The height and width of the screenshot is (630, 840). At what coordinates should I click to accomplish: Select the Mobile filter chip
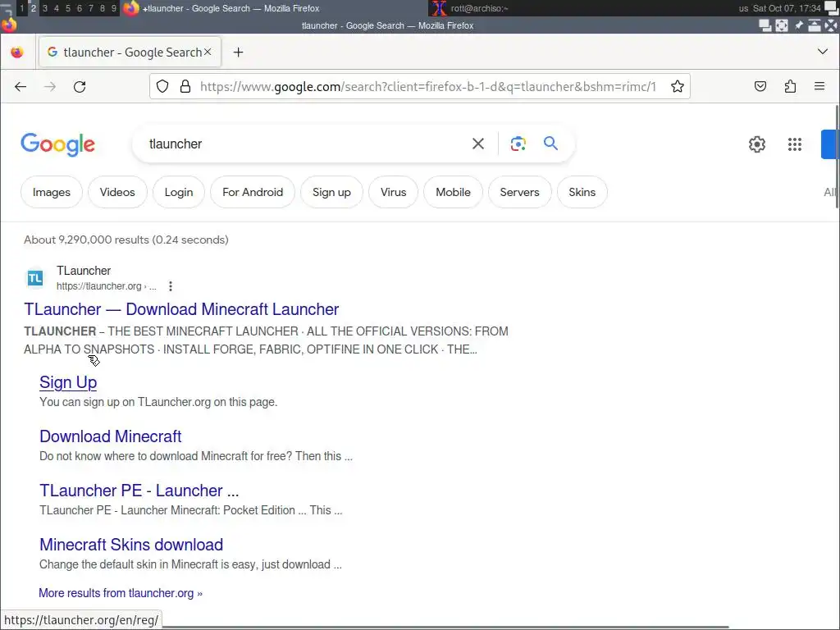(x=453, y=192)
